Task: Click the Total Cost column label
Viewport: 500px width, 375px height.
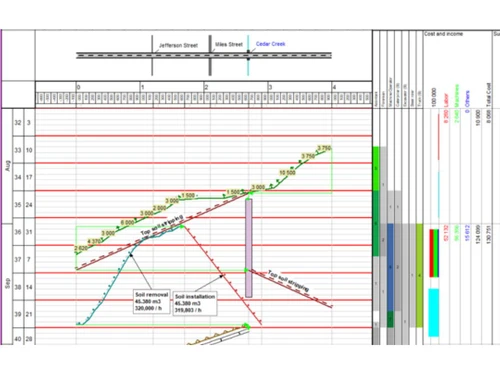Action: pos(488,95)
